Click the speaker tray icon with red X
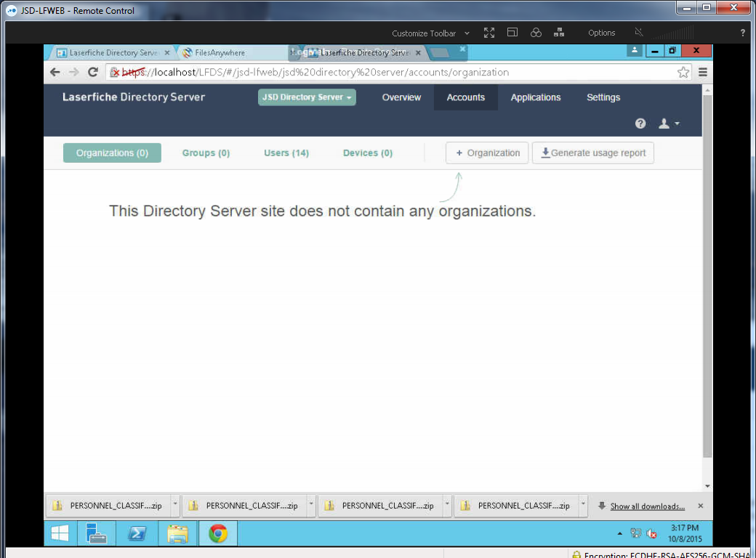Screen dimensions: 756x558 point(651,533)
